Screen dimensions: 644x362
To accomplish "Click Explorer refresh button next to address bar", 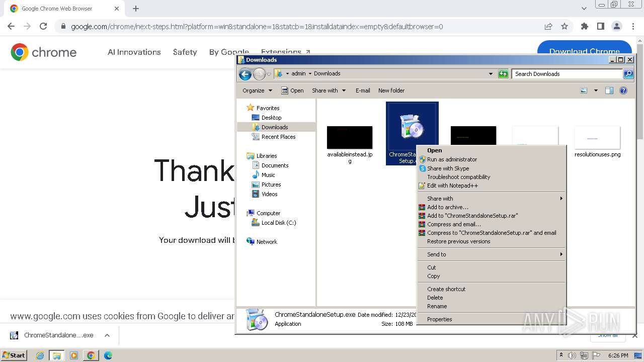I will tap(503, 74).
